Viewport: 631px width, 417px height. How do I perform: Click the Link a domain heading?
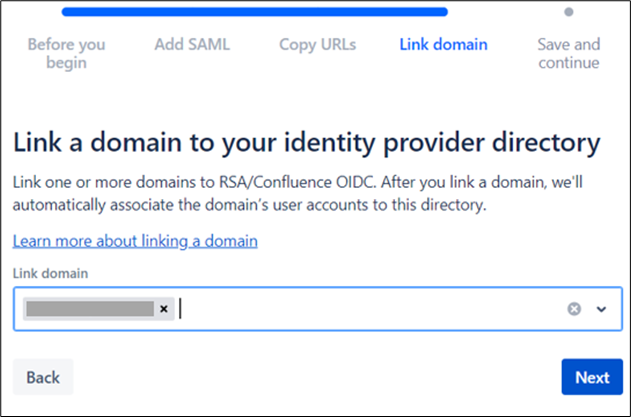pos(306,143)
